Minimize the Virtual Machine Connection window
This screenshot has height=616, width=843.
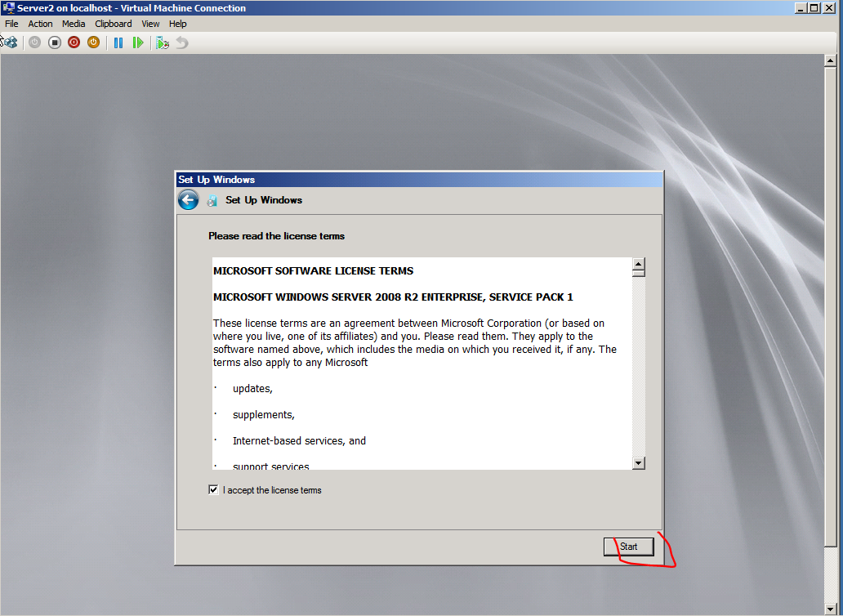[801, 7]
